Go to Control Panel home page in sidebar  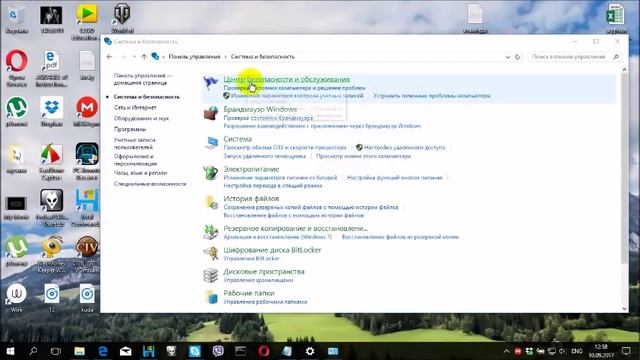[143, 79]
